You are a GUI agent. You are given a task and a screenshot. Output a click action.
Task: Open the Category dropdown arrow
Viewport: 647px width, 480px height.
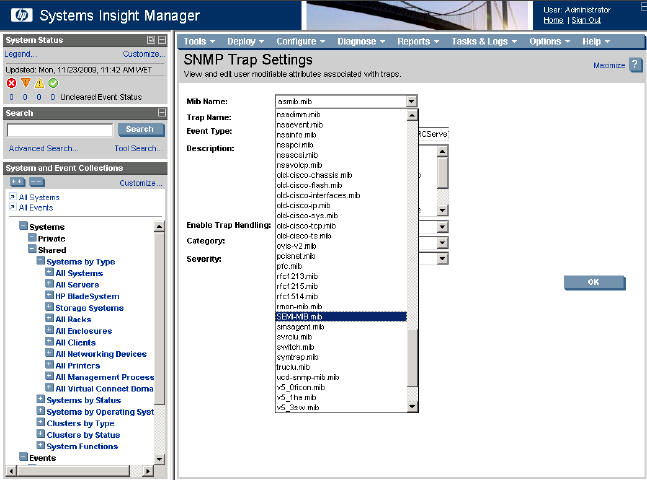click(442, 242)
